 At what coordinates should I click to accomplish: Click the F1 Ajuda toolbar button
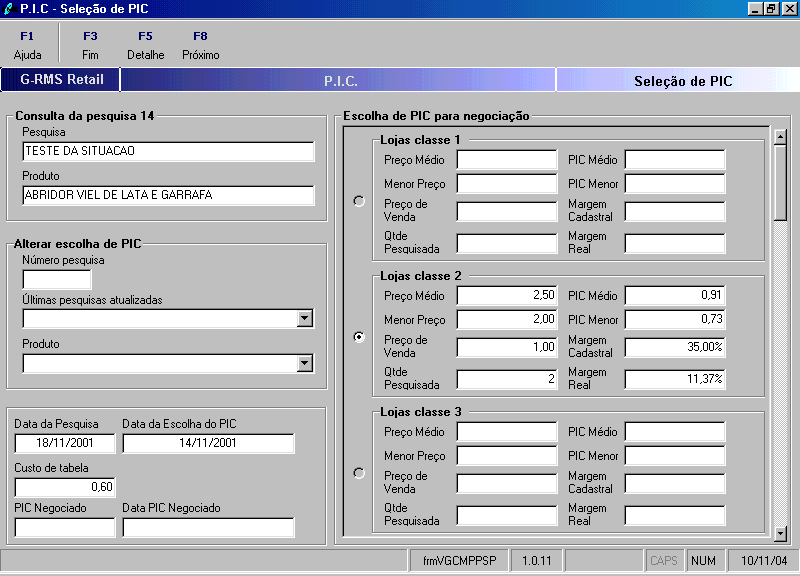28,45
